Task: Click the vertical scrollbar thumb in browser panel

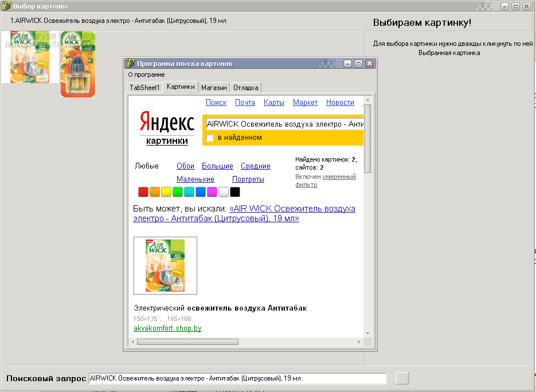Action: (368, 139)
